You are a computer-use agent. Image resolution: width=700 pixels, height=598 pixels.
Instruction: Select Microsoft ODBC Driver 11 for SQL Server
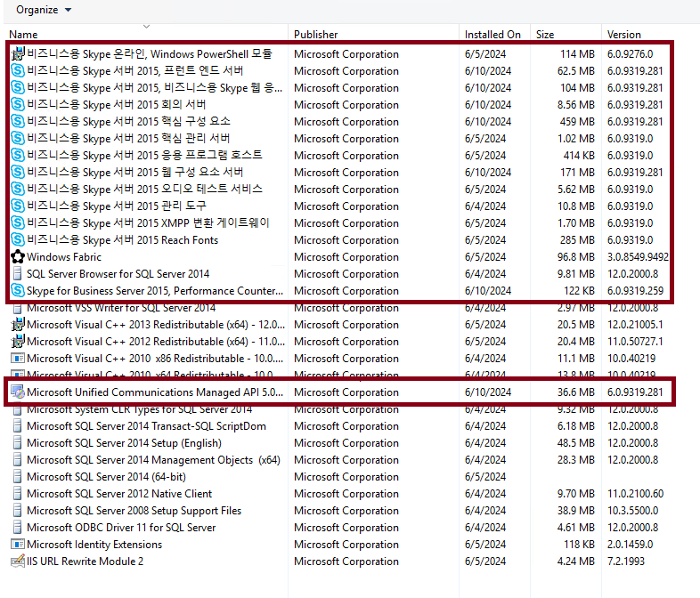point(121,528)
